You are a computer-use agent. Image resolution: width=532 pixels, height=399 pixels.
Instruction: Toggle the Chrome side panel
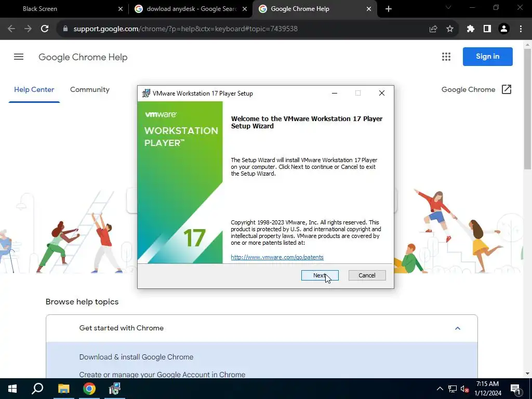pos(487,29)
